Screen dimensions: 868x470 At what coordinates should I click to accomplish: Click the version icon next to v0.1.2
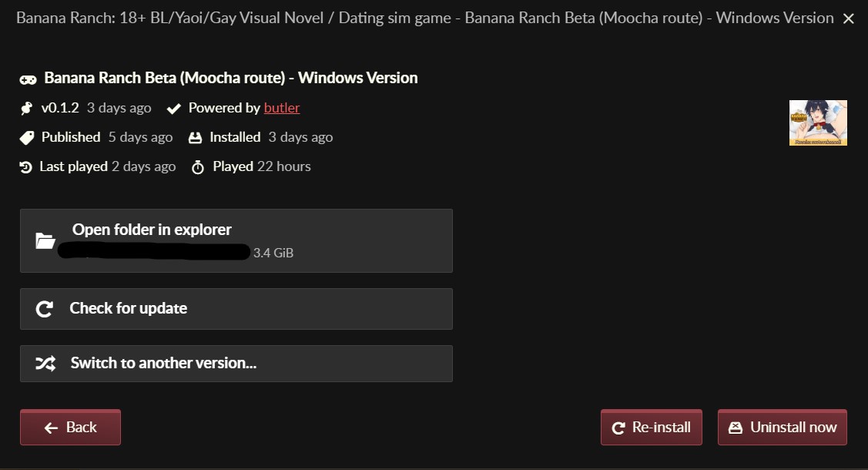tap(27, 108)
